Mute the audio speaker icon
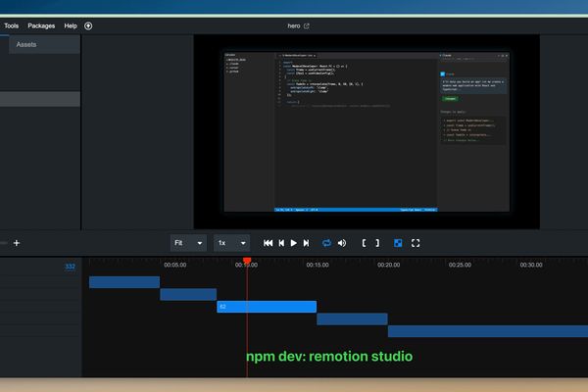The height and width of the screenshot is (392, 588). tap(342, 243)
